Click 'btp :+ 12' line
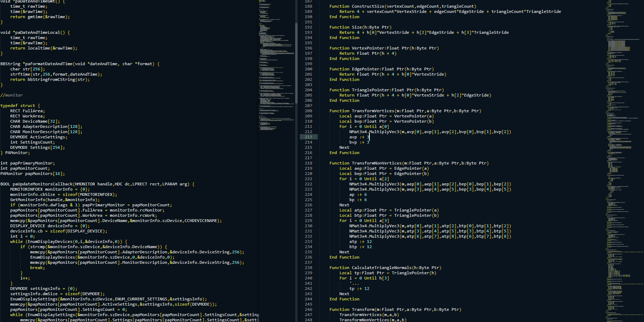This screenshot has width=644, height=322. click(x=360, y=247)
